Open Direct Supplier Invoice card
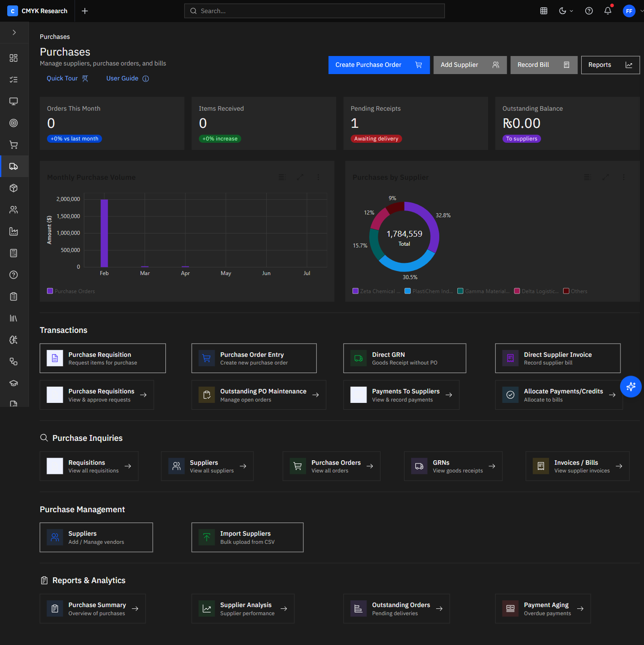The width and height of the screenshot is (644, 645). point(558,358)
